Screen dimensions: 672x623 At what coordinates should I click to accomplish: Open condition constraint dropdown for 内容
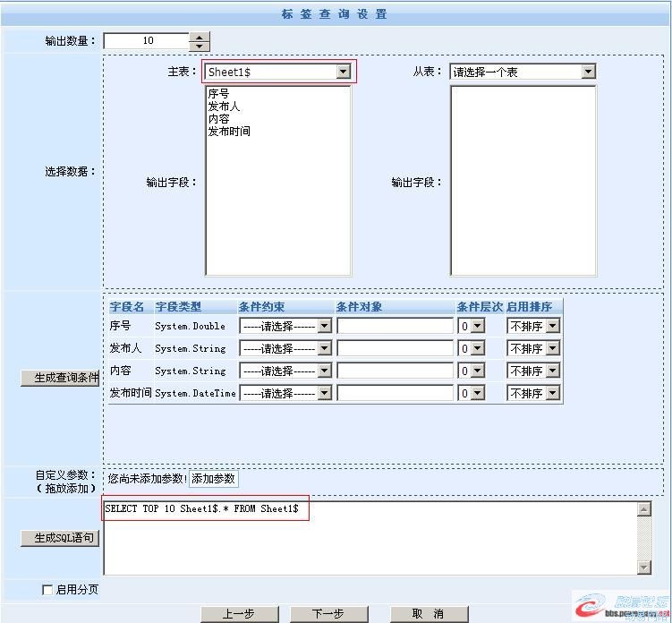(x=324, y=371)
